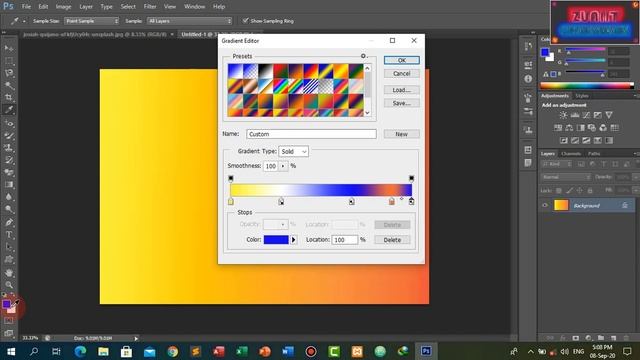
Task: Select the Lasso tool
Action: [9, 73]
